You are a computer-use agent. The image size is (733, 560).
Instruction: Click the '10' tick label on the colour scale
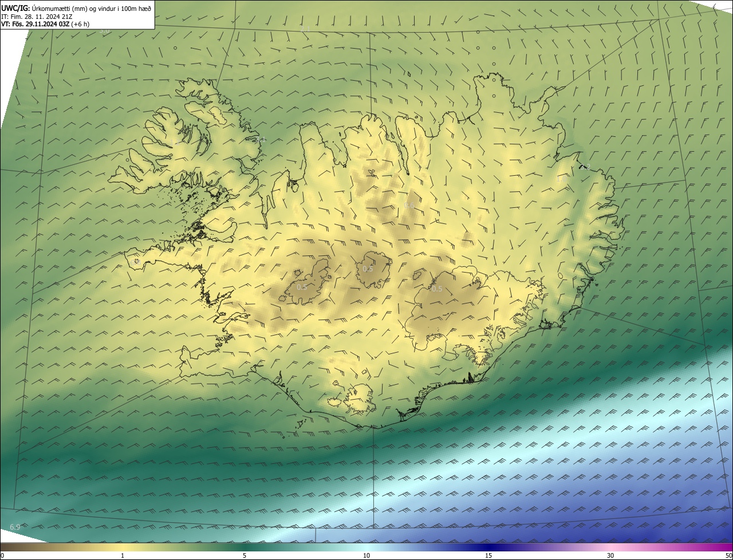tap(366, 555)
